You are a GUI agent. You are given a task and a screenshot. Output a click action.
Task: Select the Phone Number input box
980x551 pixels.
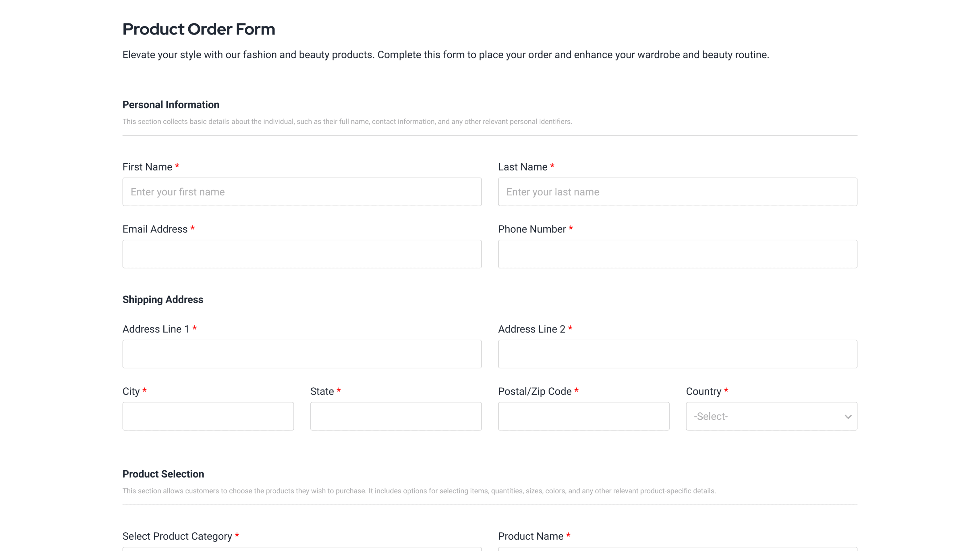point(677,254)
